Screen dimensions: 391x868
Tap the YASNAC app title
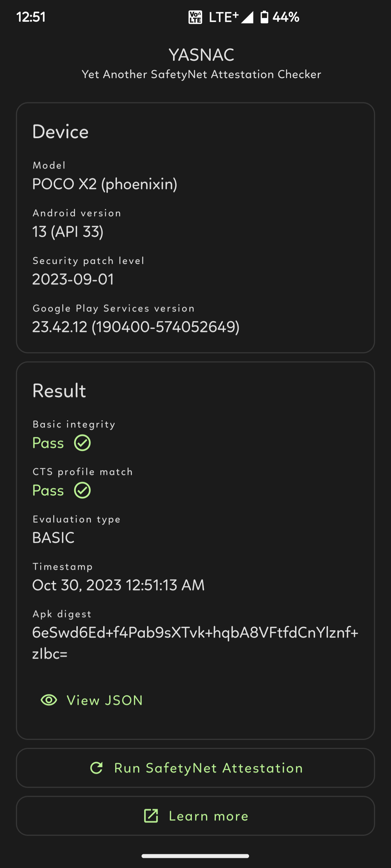tap(201, 55)
